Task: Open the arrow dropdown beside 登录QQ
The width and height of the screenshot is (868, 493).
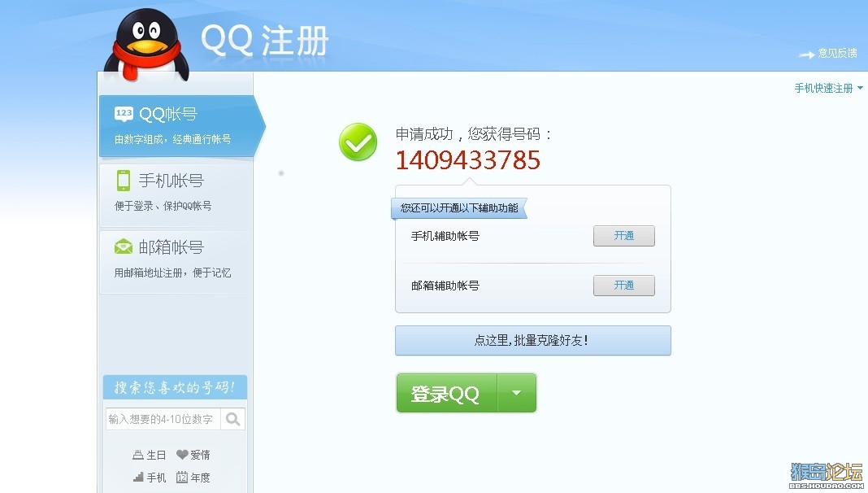Action: click(x=516, y=393)
